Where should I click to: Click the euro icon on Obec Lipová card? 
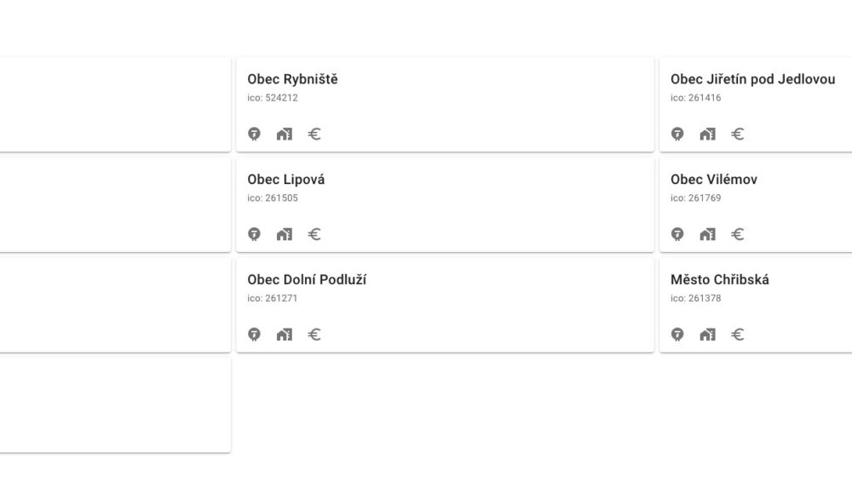314,234
